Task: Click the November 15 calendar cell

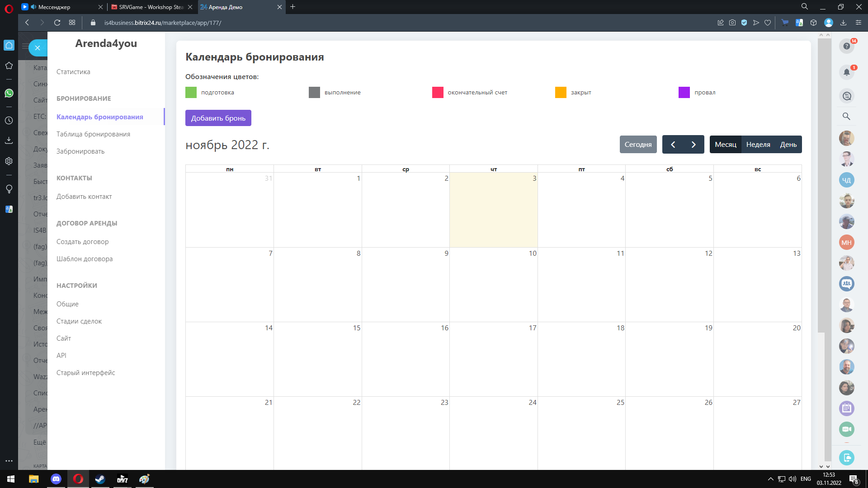Action: point(317,359)
